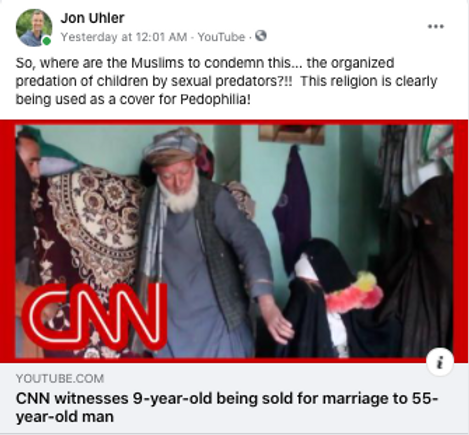469x435 pixels.
Task: Click the globe public privacy icon
Action: 261,36
